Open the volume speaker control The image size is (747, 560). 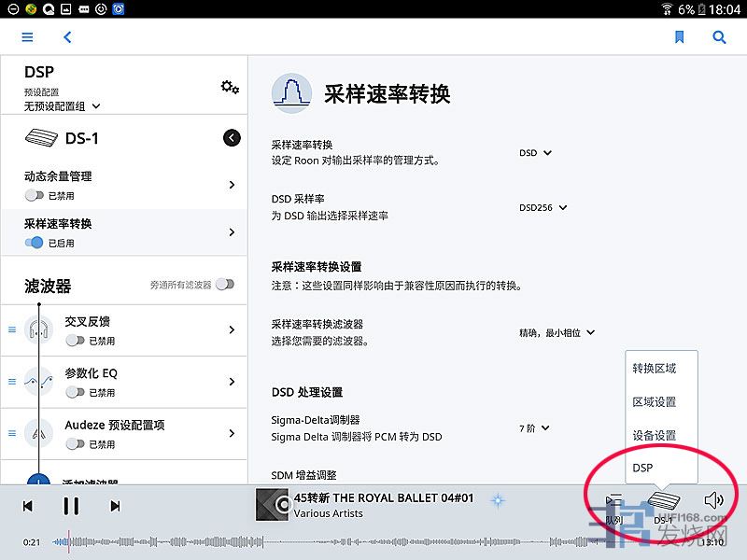tap(714, 500)
